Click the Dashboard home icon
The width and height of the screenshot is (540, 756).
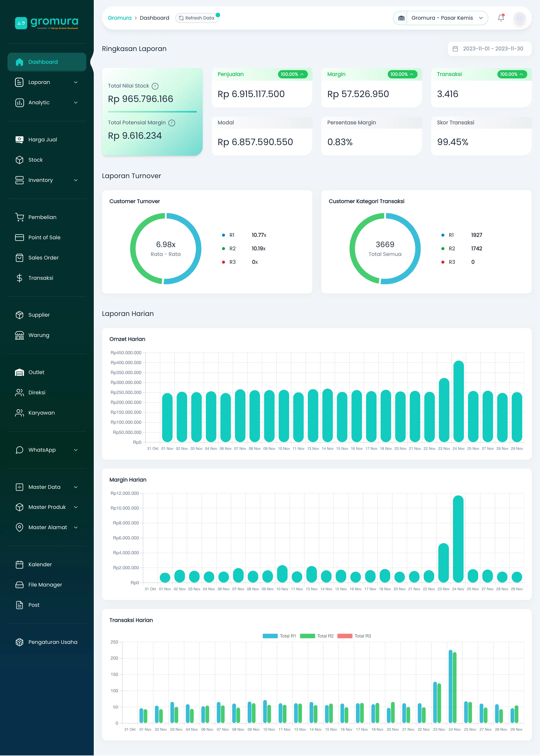[x=19, y=62]
